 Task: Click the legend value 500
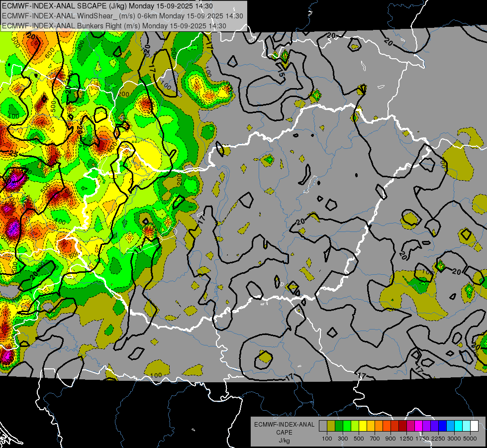359,439
